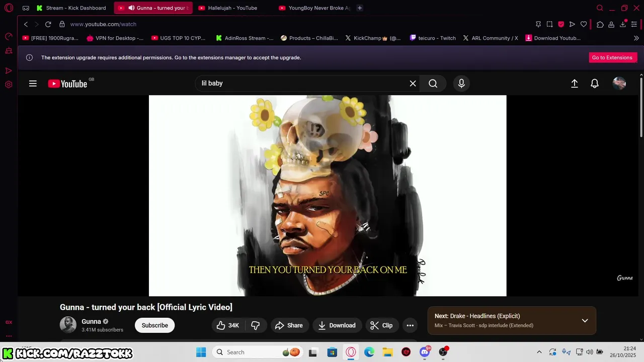Image resolution: width=644 pixels, height=362 pixels.
Task: Search with voice microphone
Action: pyautogui.click(x=461, y=83)
